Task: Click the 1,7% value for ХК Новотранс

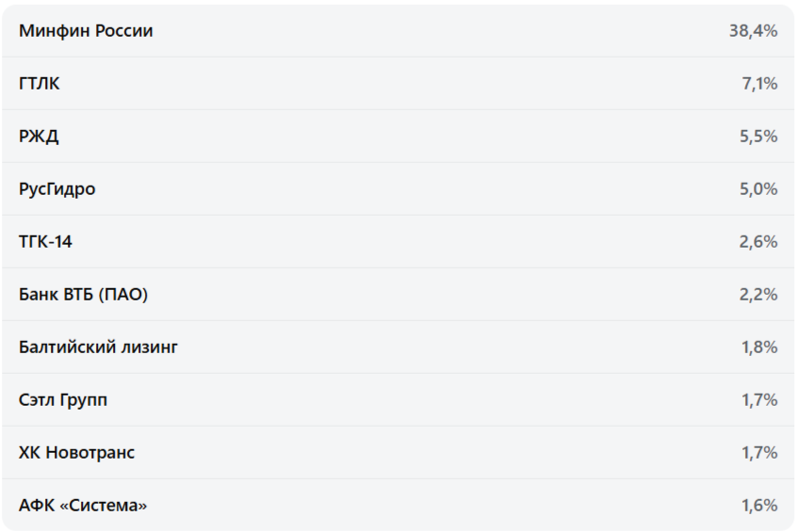Action: click(x=759, y=453)
